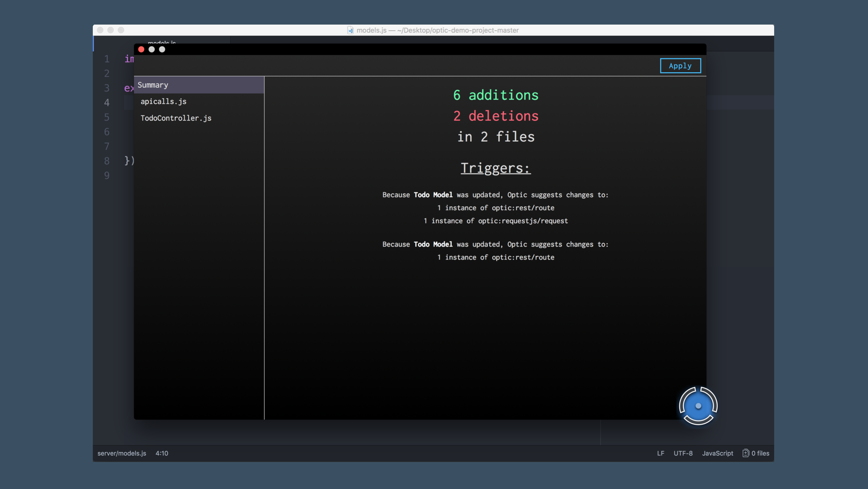Screen dimensions: 868x489
Task: Click line number 4 in the gutter
Action: (x=107, y=102)
